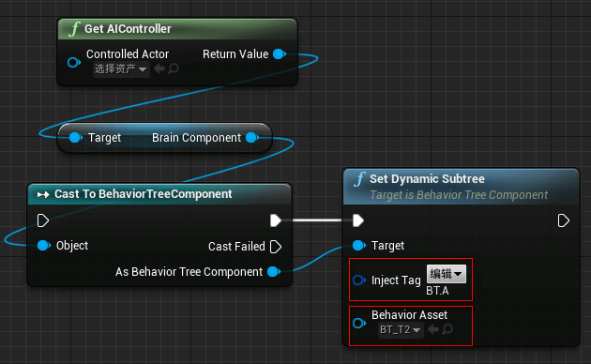This screenshot has height=364, width=591.
Task: Click the Cast node Object input pin
Action: (x=44, y=246)
